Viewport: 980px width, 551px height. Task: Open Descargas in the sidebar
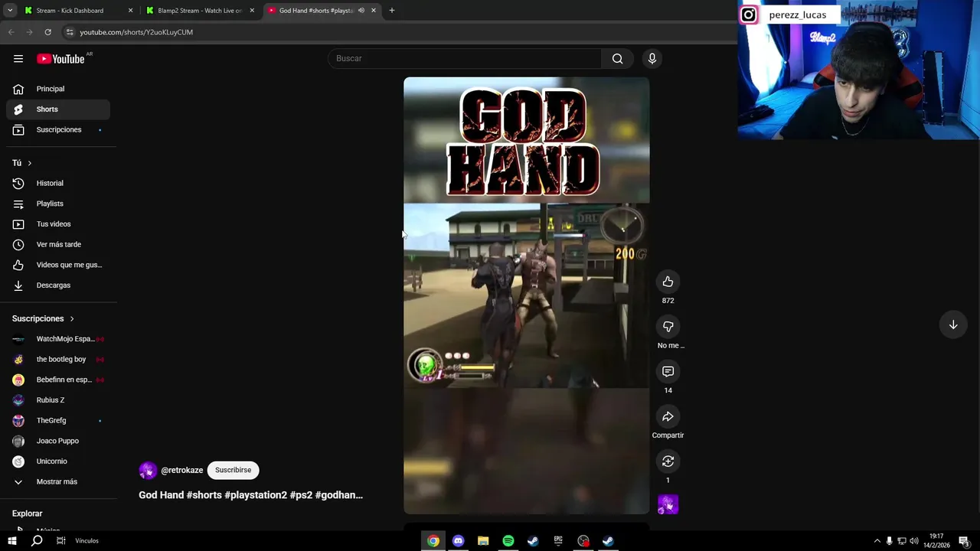58,285
